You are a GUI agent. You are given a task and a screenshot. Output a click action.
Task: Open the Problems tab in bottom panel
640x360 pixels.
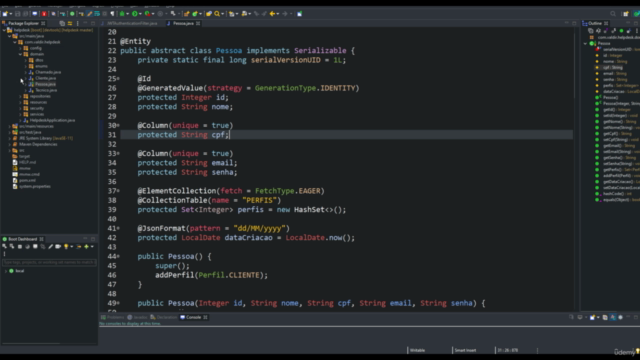[x=113, y=317]
